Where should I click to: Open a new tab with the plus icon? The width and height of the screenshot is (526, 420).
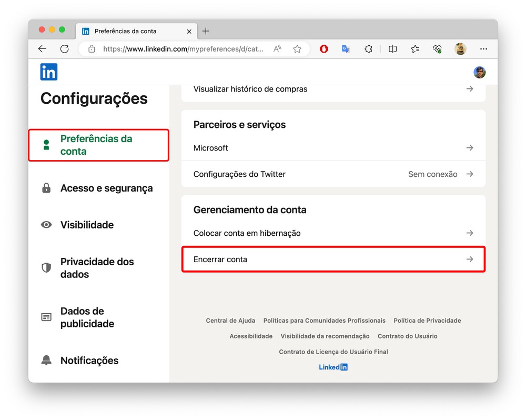point(206,31)
